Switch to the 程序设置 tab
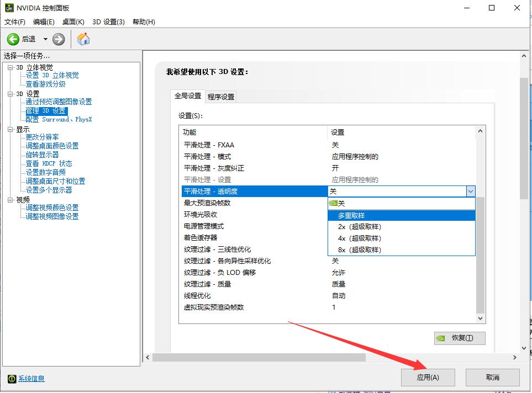Screen dimensions: 532x393 click(x=221, y=97)
